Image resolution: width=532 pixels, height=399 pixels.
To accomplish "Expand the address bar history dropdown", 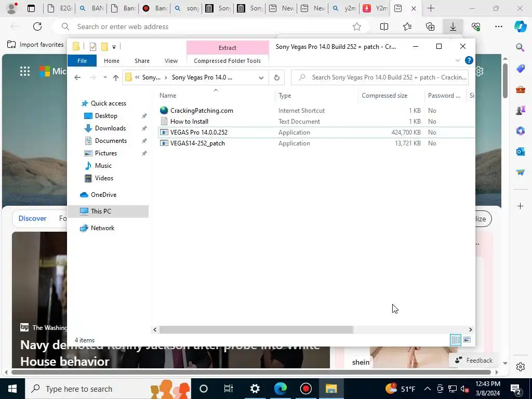I will tap(261, 78).
